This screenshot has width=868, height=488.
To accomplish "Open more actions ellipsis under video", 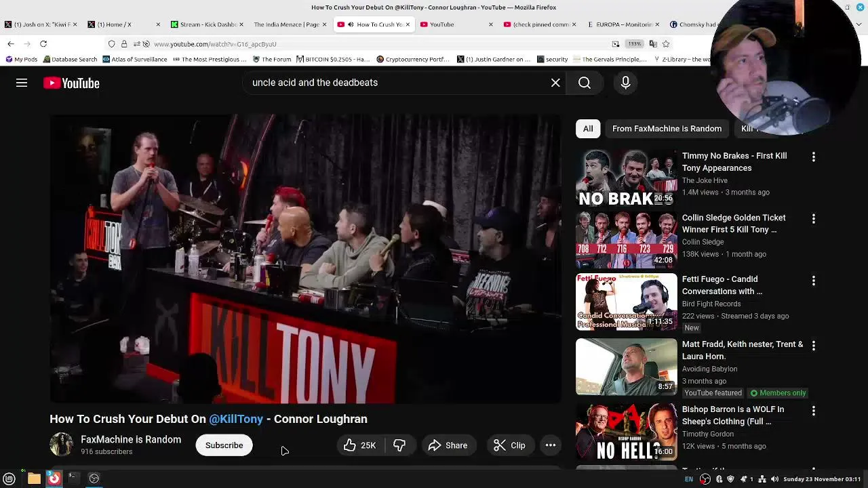I will tap(551, 445).
